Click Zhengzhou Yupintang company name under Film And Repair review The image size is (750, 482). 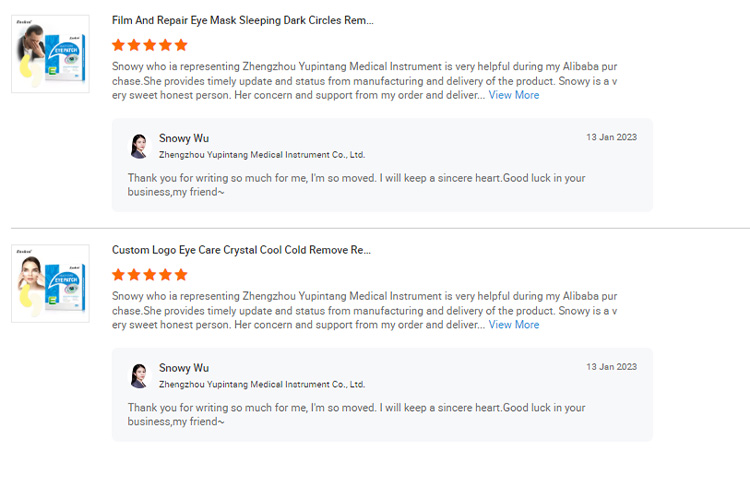pyautogui.click(x=262, y=155)
